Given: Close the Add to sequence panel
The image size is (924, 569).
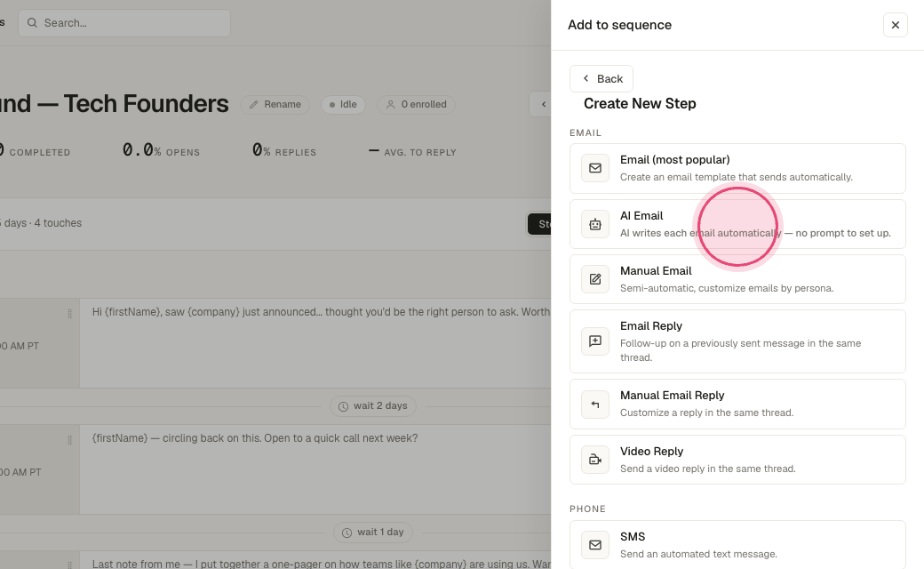Looking at the screenshot, I should click(x=896, y=25).
